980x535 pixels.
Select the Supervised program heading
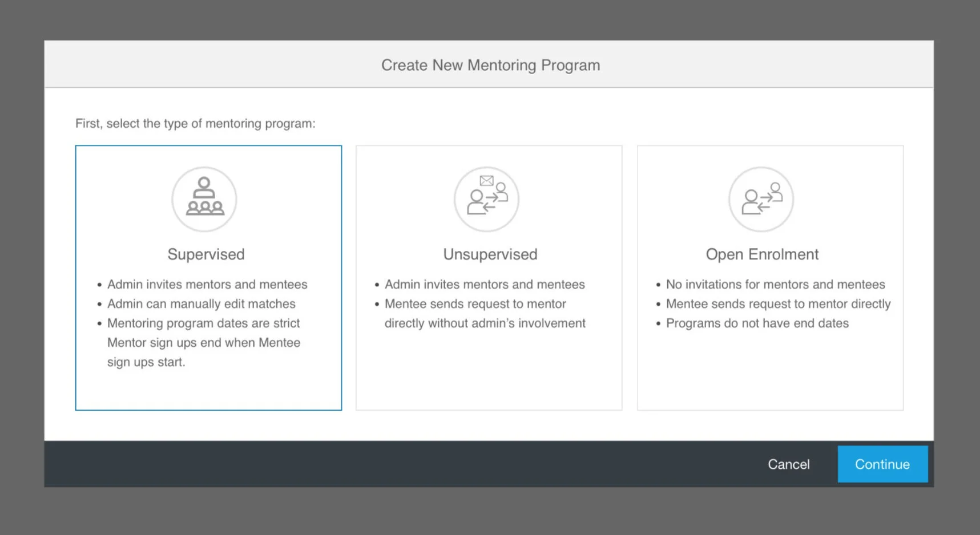pyautogui.click(x=206, y=254)
